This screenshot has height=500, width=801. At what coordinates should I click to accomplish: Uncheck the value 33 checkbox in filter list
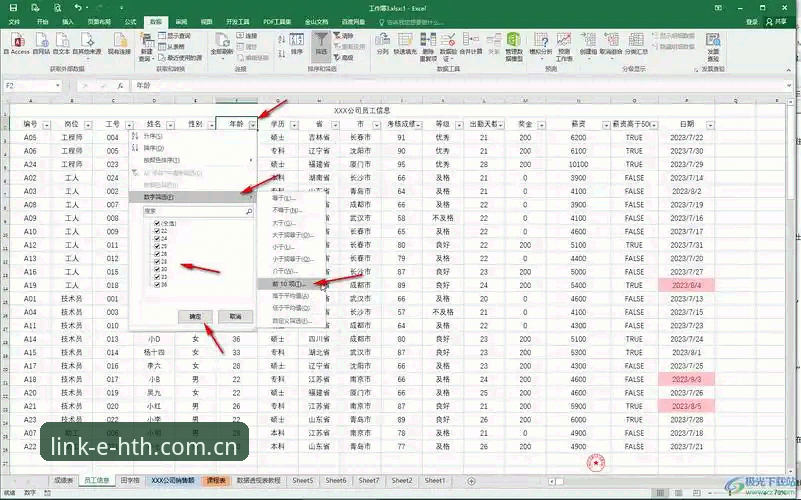coord(157,277)
